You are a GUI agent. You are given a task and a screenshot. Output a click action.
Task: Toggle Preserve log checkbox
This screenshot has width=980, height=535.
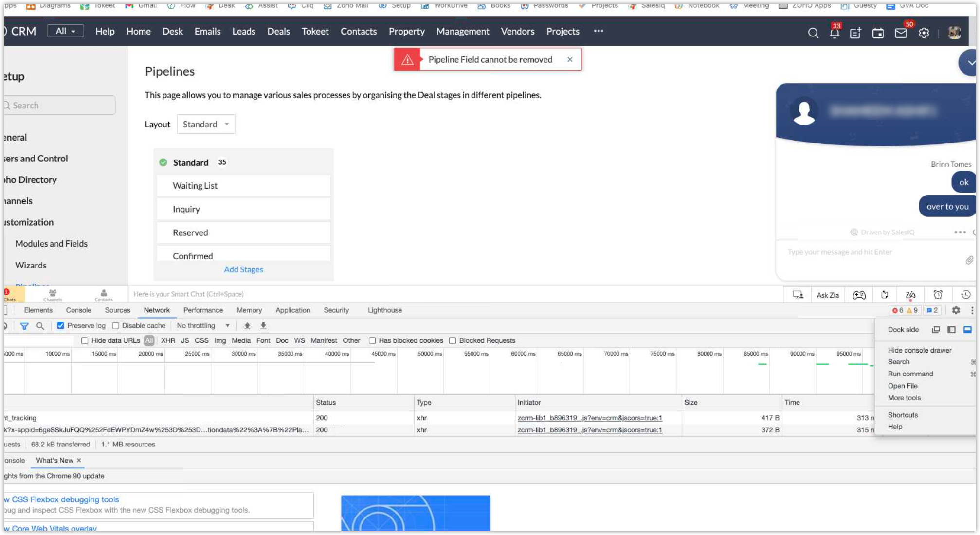[x=60, y=326]
